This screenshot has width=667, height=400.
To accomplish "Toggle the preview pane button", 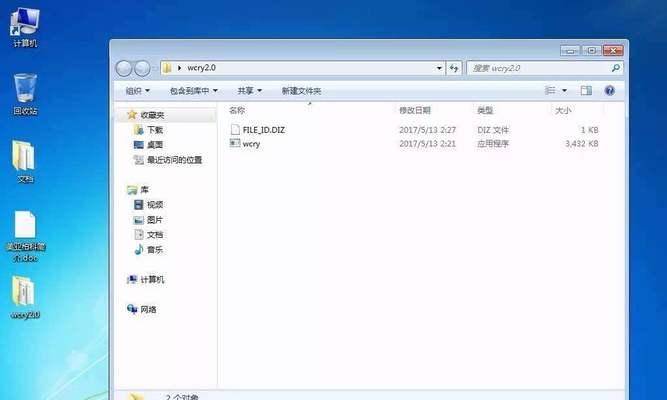I will [x=586, y=91].
